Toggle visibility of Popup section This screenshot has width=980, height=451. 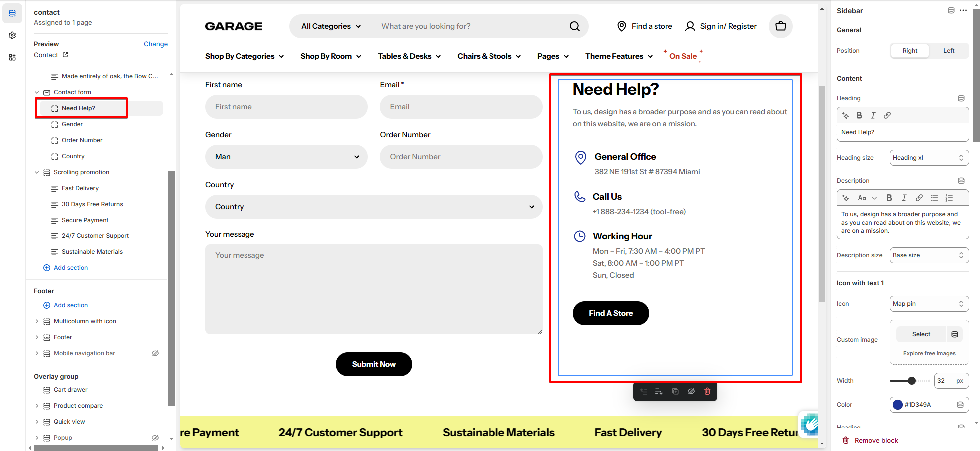click(x=155, y=438)
